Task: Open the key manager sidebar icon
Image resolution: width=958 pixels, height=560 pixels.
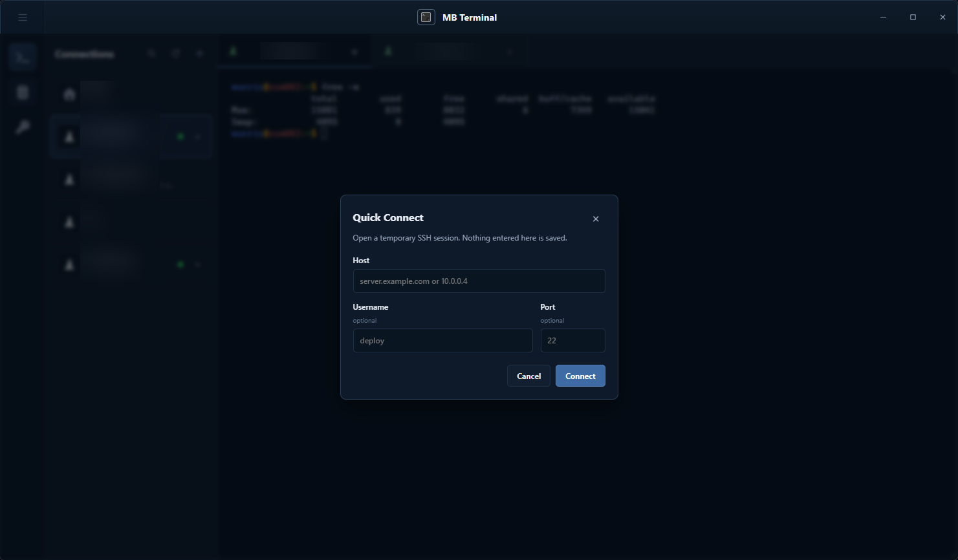Action: click(x=23, y=127)
